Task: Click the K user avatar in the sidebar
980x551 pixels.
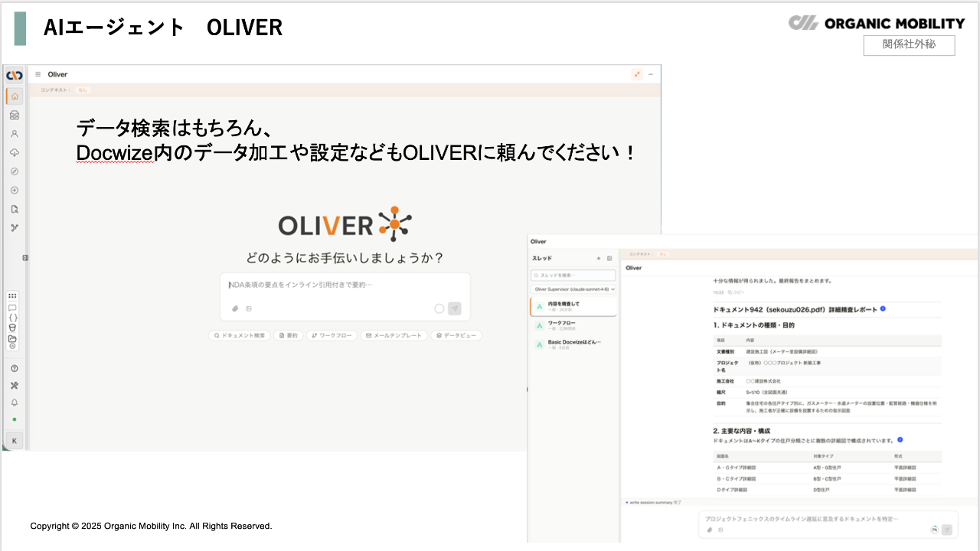Action: click(x=14, y=440)
